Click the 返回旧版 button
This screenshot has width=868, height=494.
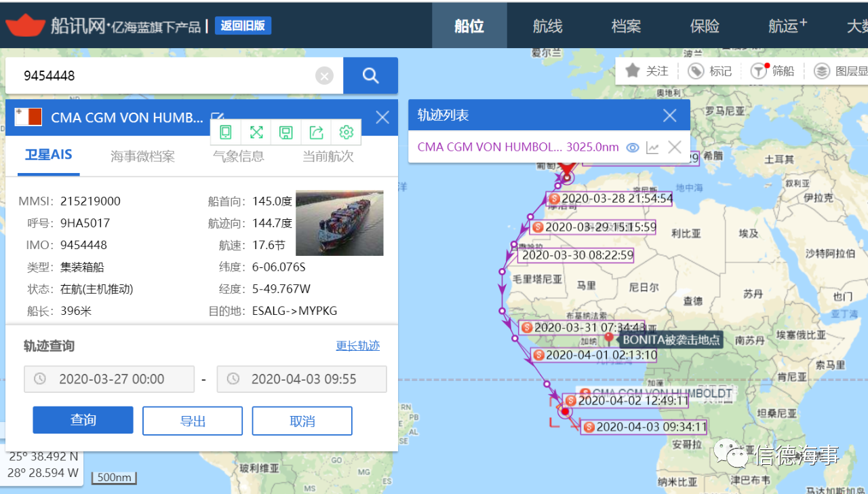click(x=243, y=26)
